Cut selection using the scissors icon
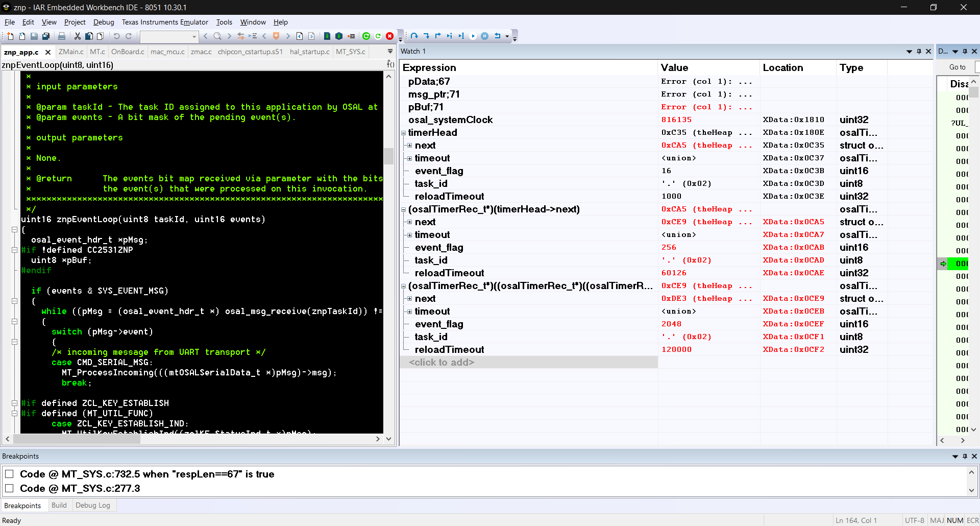Image resolution: width=980 pixels, height=526 pixels. point(78,36)
